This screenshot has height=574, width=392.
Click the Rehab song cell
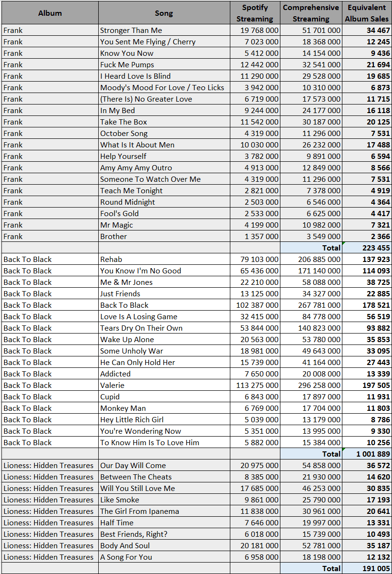coord(164,259)
